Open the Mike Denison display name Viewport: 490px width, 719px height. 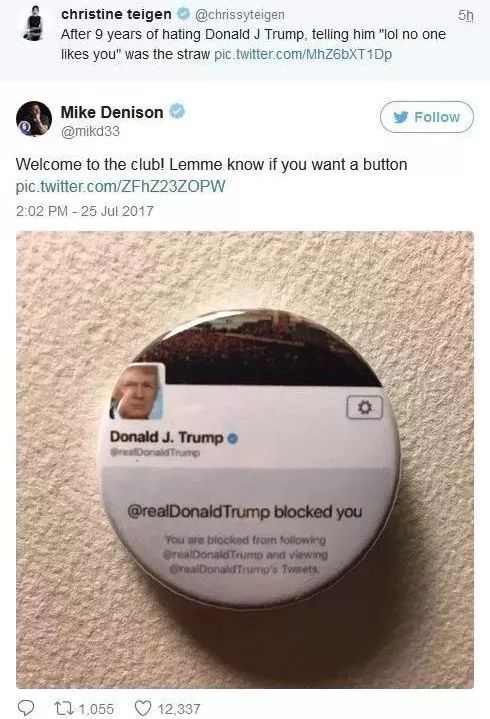112,112
